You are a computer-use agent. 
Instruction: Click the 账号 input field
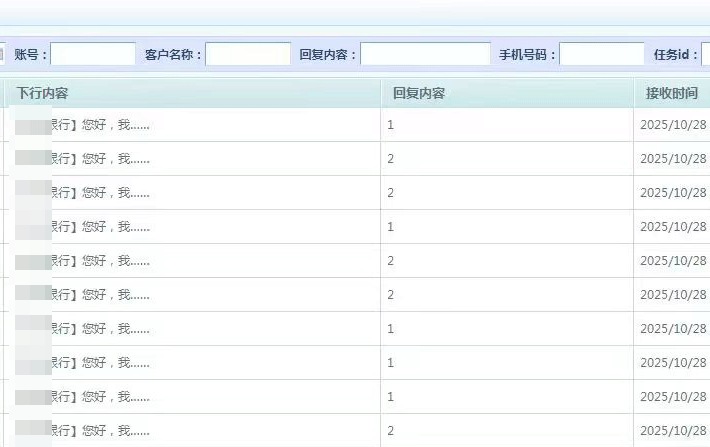pyautogui.click(x=93, y=54)
